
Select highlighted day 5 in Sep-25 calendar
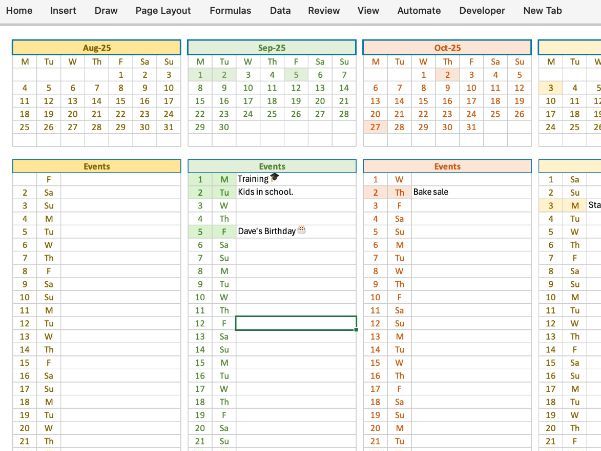coord(296,75)
